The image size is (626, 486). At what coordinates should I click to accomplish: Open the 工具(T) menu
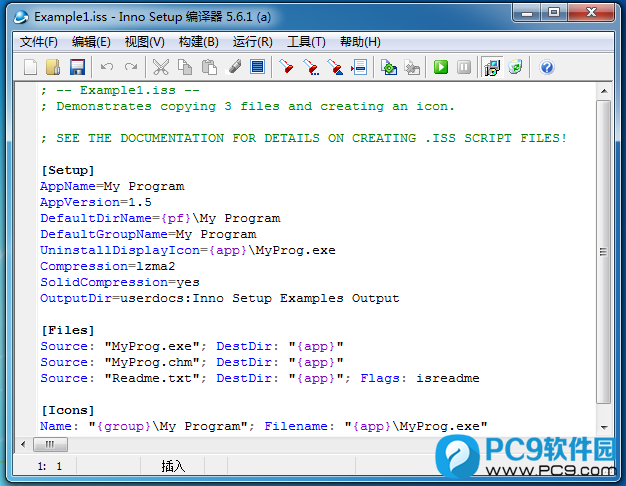(x=306, y=42)
